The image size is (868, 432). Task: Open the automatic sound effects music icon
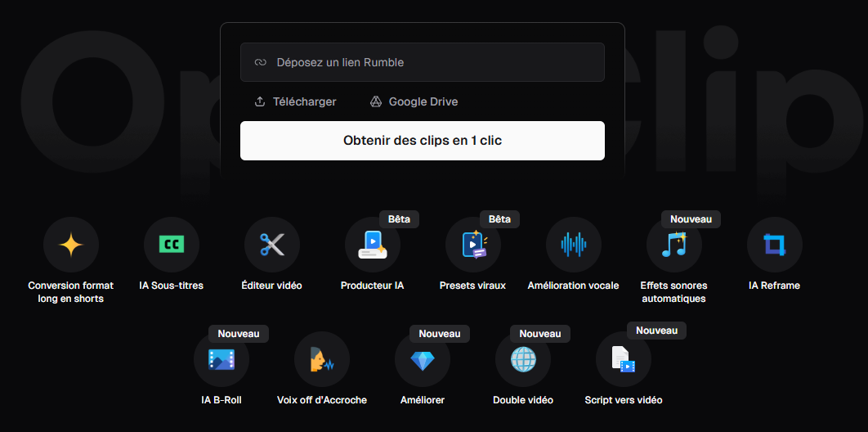[x=674, y=245]
